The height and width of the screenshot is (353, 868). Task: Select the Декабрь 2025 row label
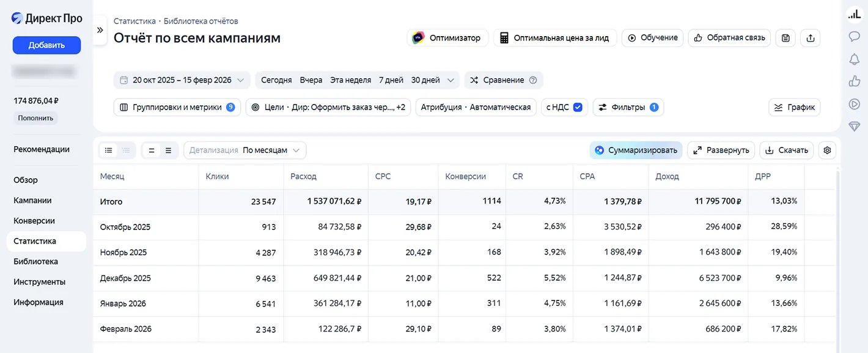click(125, 278)
